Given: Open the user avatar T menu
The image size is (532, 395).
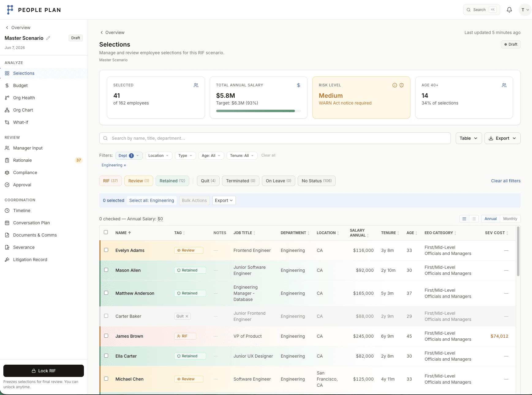Looking at the screenshot, I should 525,10.
